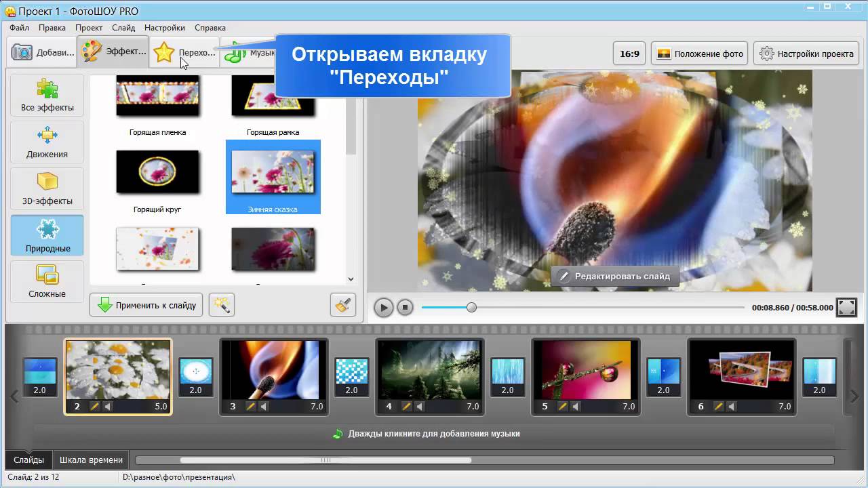Screen dimensions: 868x488
Task: Open the Правка menu
Action: click(52, 28)
